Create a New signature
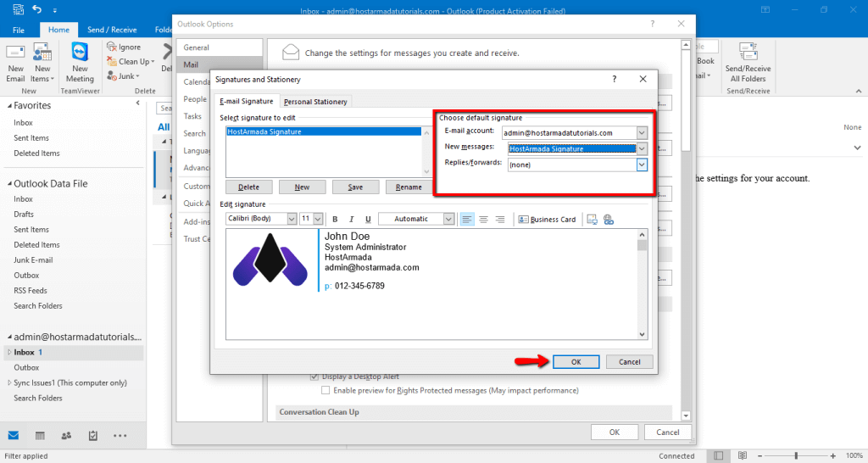This screenshot has width=868, height=463. pos(303,187)
